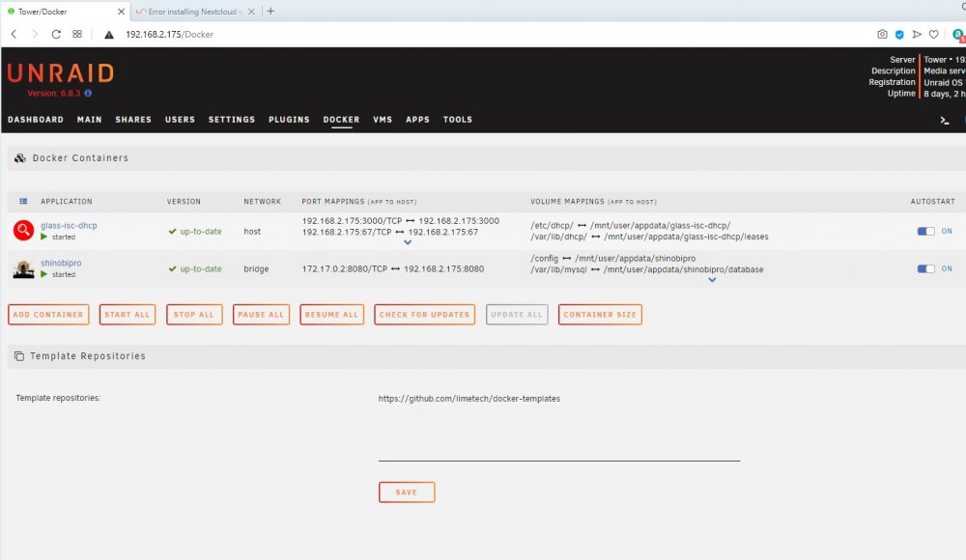The height and width of the screenshot is (560, 966).
Task: Click the Autostart column header
Action: click(x=933, y=202)
